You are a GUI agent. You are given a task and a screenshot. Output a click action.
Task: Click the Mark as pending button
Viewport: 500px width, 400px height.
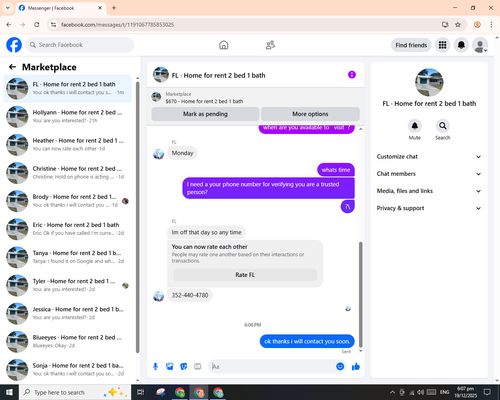tap(205, 114)
